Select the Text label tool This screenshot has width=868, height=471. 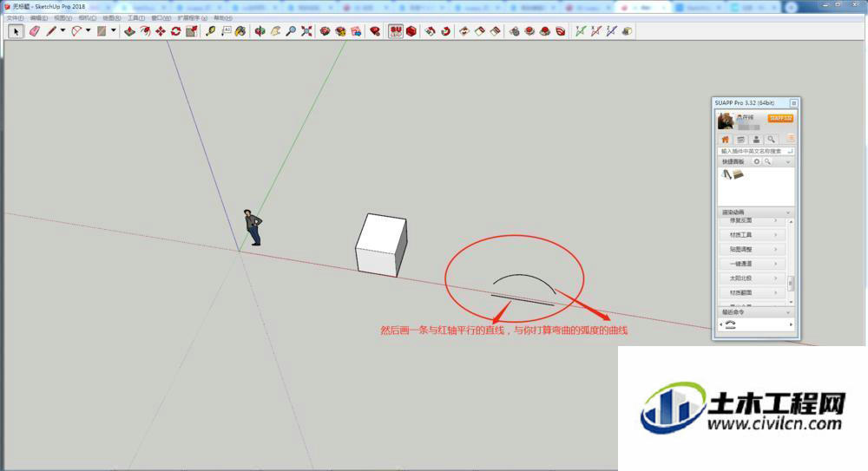[x=226, y=31]
